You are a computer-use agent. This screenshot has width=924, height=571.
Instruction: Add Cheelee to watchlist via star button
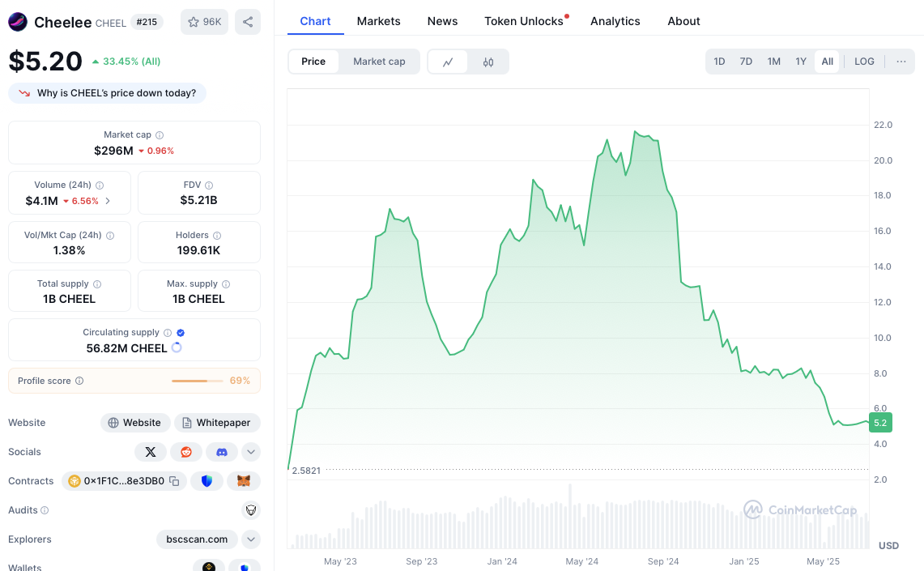[x=205, y=22]
